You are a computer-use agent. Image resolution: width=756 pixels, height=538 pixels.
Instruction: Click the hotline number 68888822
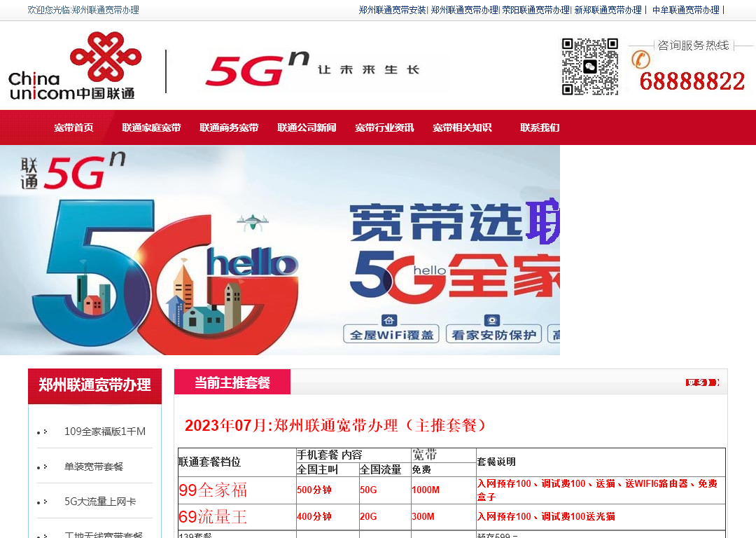(x=692, y=81)
